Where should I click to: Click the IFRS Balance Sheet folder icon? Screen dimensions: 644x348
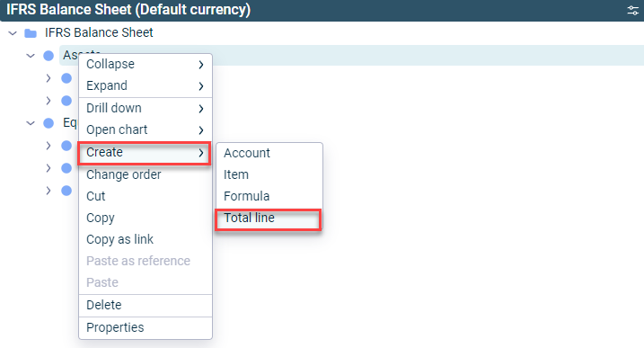[31, 33]
